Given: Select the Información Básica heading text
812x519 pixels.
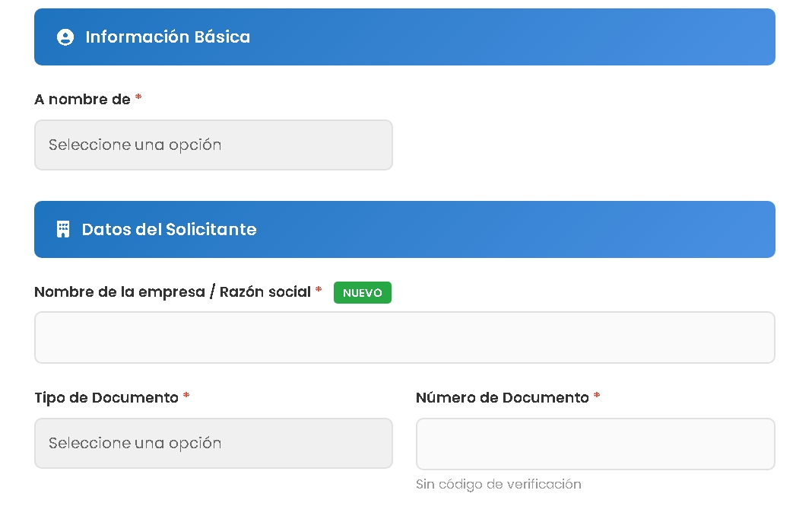Looking at the screenshot, I should 167,37.
